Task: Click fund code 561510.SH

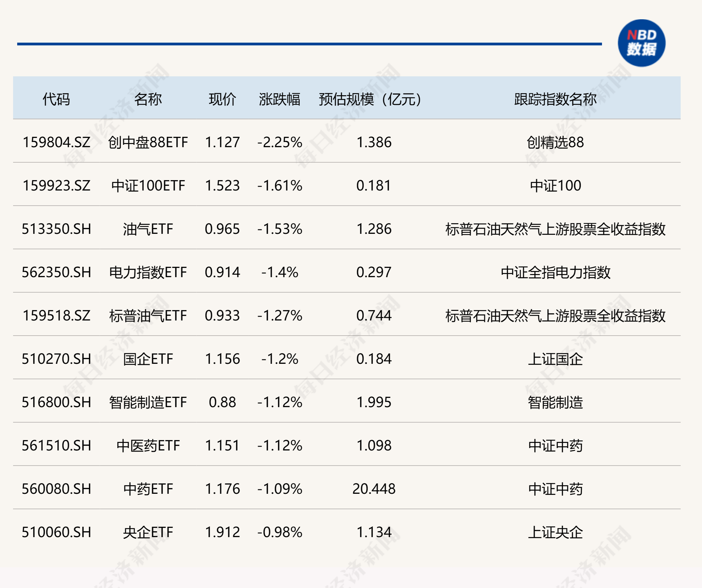Action: (x=56, y=446)
